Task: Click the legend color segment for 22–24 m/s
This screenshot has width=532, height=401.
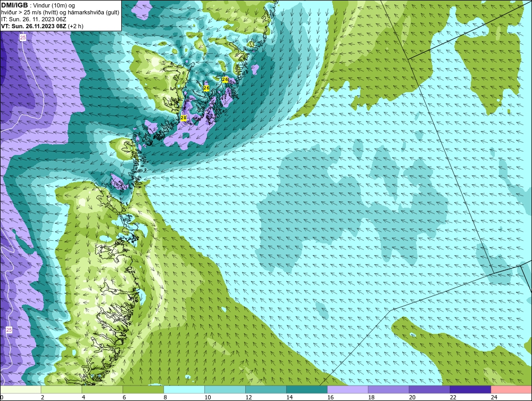Action: [470, 389]
